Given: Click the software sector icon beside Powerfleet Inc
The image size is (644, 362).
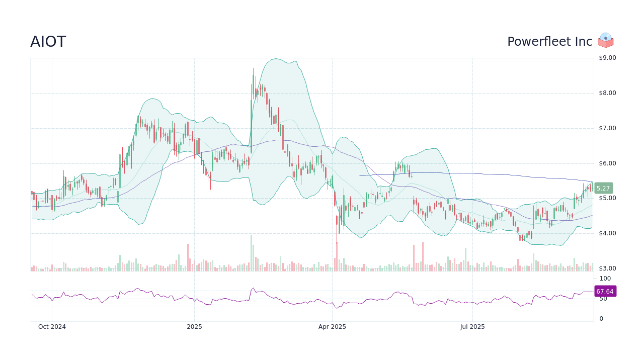Looking at the screenshot, I should coord(606,40).
